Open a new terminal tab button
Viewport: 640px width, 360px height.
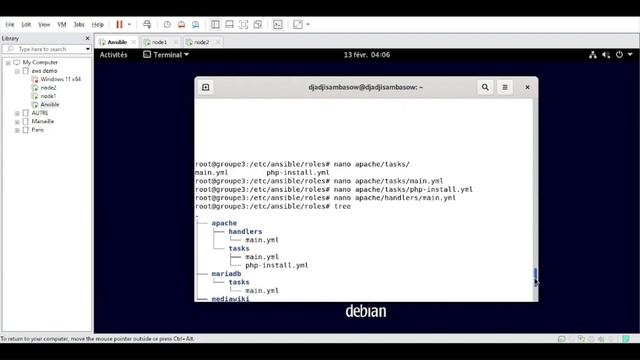(x=206, y=87)
